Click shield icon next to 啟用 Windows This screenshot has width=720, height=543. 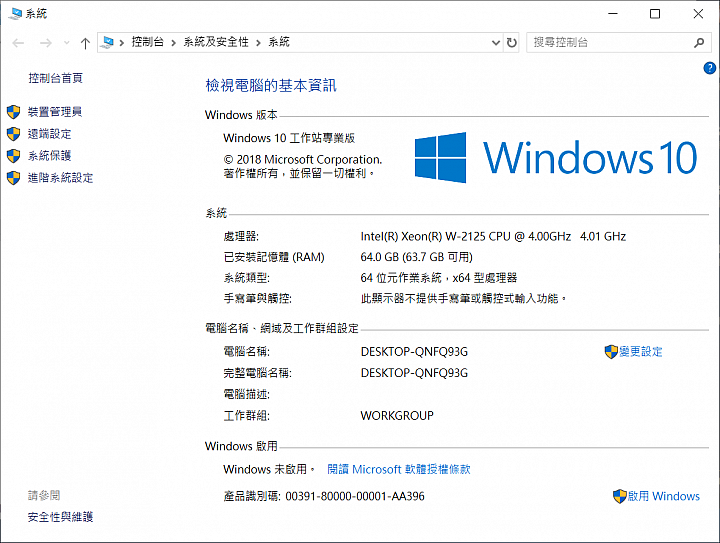[620, 496]
